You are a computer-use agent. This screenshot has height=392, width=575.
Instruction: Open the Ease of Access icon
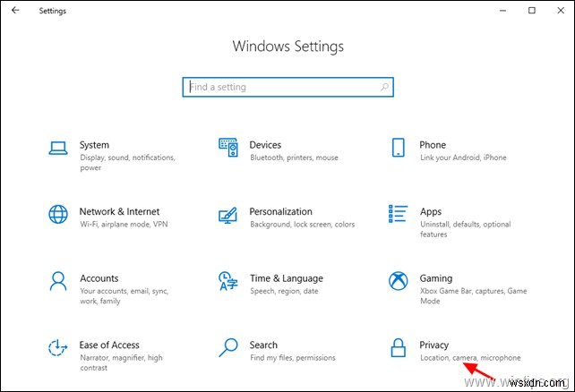click(58, 348)
